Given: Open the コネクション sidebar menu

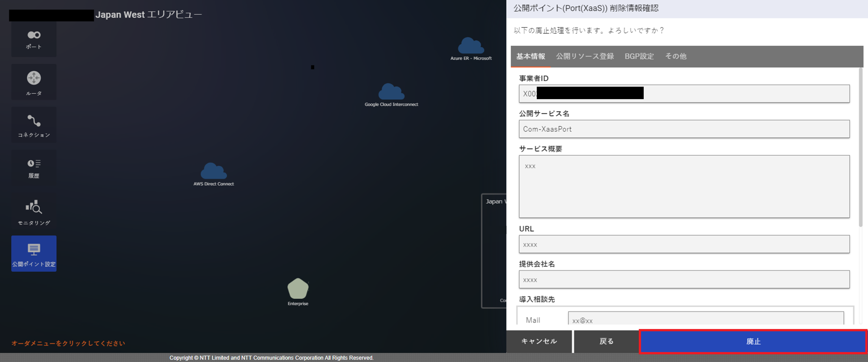Looking at the screenshot, I should coord(34,125).
